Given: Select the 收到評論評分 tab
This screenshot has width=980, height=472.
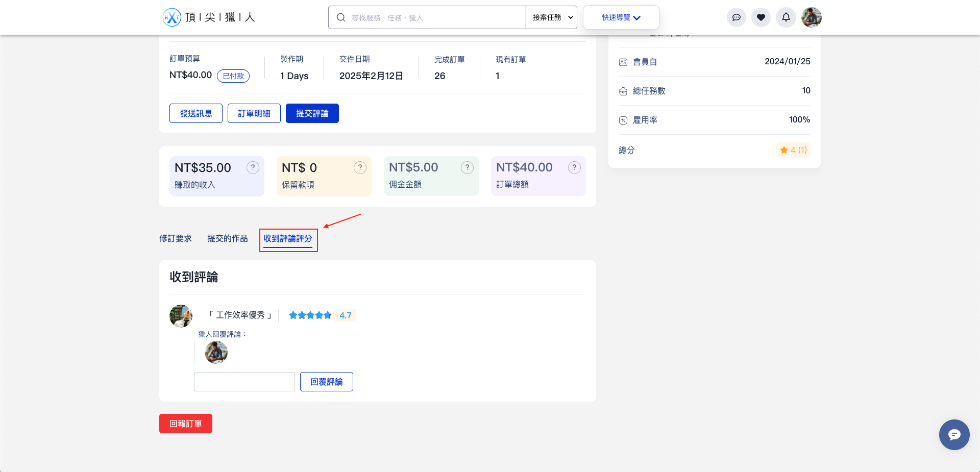Looking at the screenshot, I should tap(288, 239).
